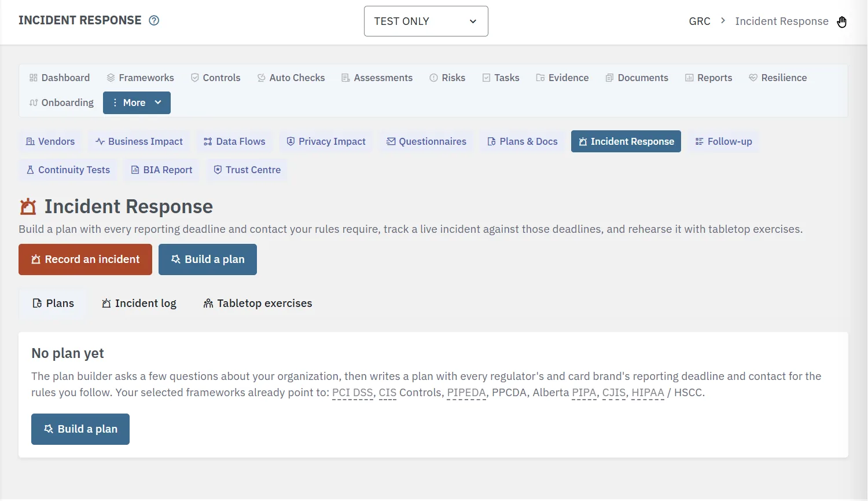Go to Continuity Tests

[x=68, y=170]
